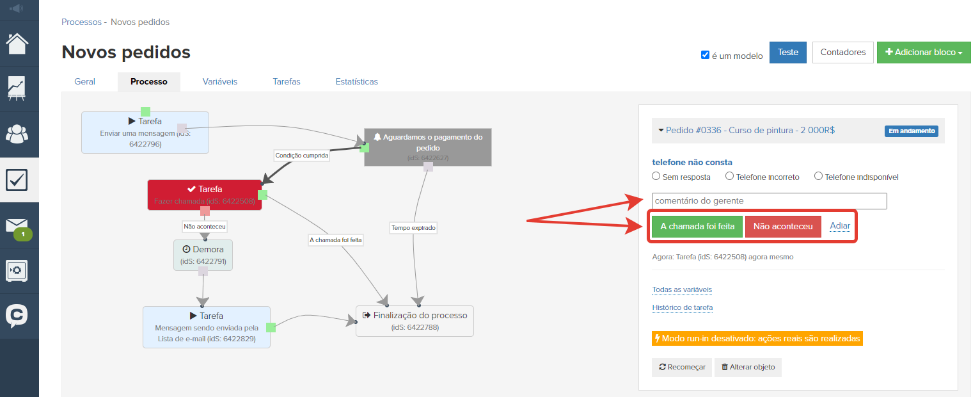This screenshot has height=397, width=980.
Task: Select the "Sem resposta" radio option
Action: [656, 176]
